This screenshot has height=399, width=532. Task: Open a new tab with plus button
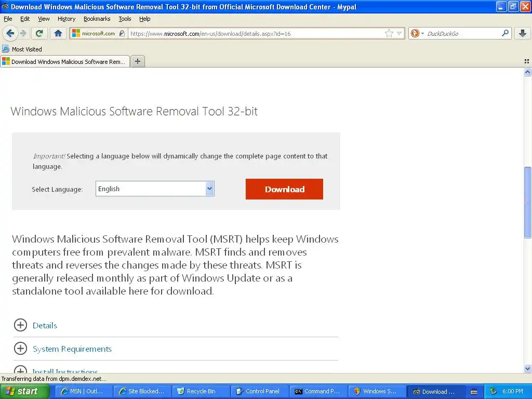[x=137, y=61]
